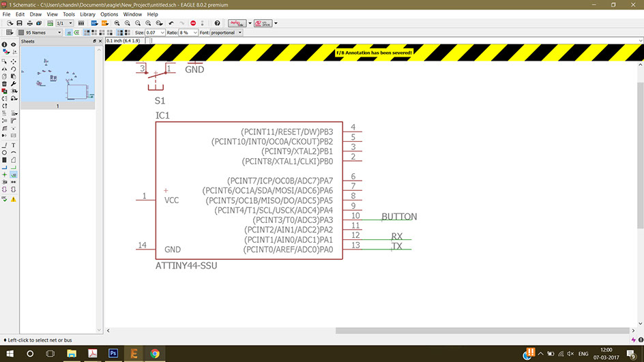Select the Arc tool
This screenshot has height=362, width=644.
14,153
